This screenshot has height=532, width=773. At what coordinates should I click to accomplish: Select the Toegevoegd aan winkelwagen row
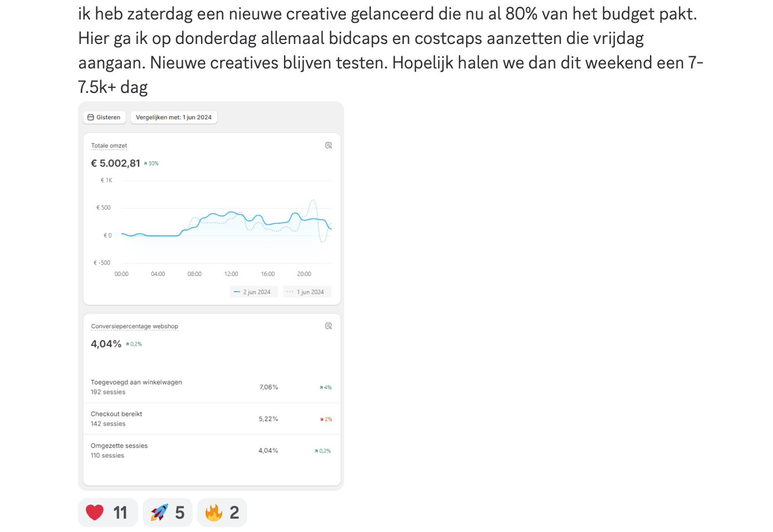click(212, 387)
